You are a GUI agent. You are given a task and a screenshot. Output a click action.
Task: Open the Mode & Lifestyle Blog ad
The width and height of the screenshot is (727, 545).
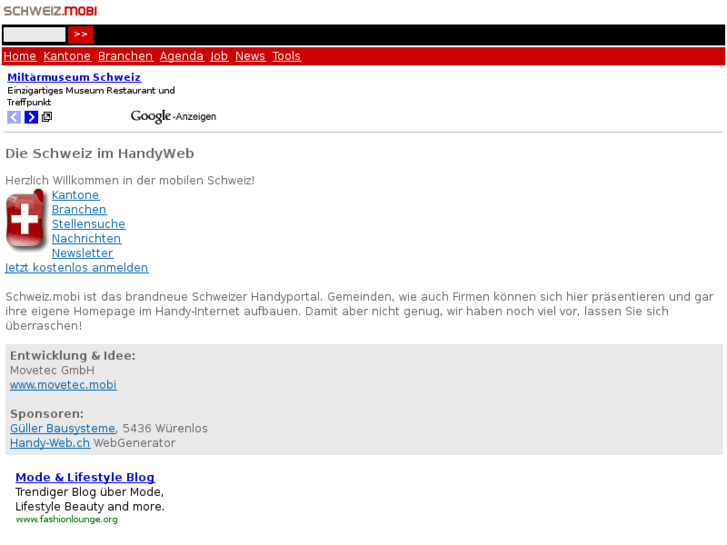point(85,477)
